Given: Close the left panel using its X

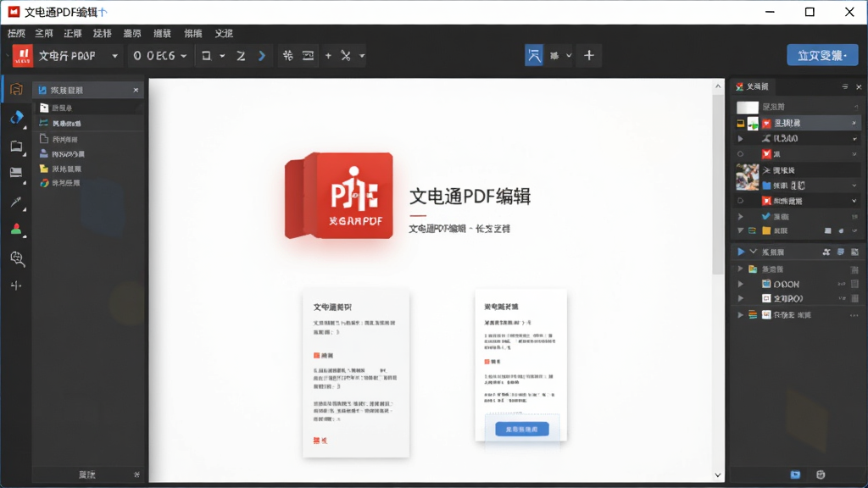Looking at the screenshot, I should (136, 90).
